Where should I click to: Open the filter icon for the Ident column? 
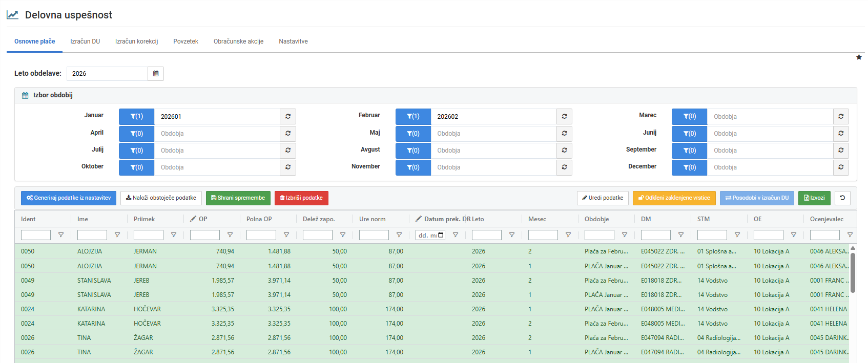pyautogui.click(x=61, y=235)
